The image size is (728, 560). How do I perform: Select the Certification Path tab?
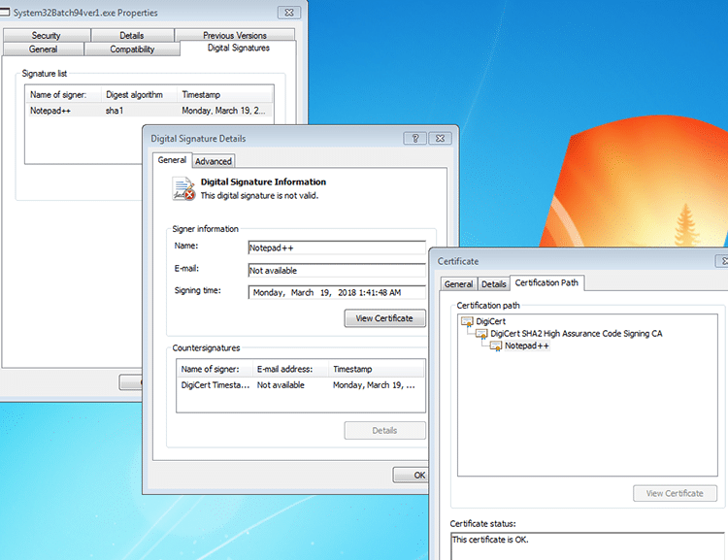pos(546,282)
